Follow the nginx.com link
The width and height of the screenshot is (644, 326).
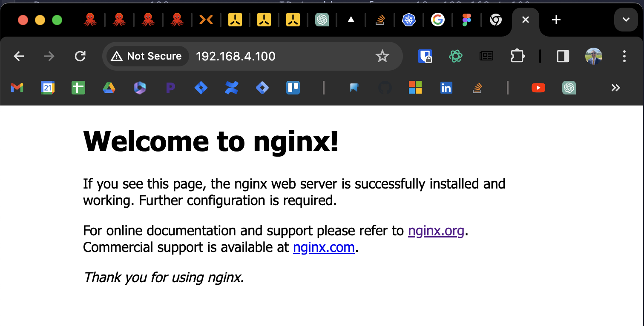(x=324, y=247)
